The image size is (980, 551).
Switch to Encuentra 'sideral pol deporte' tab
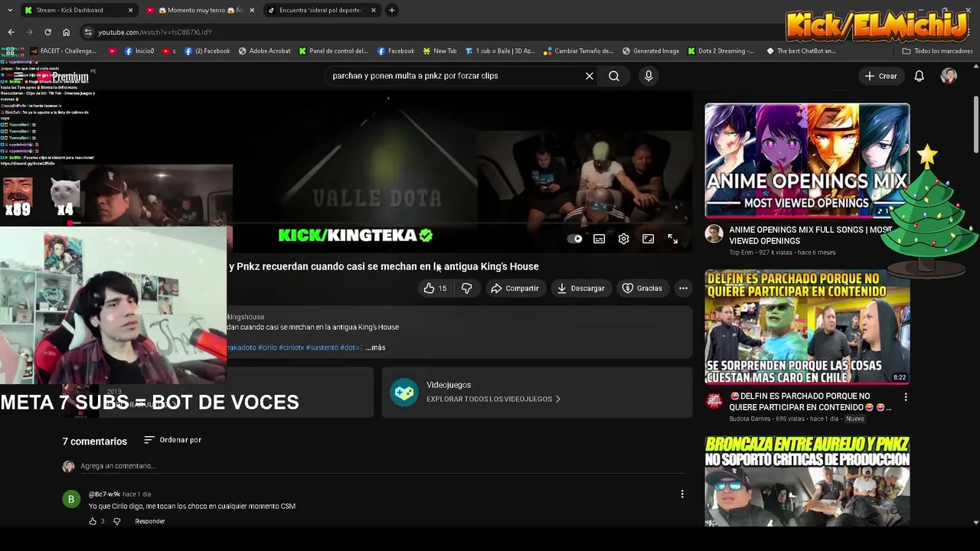[x=322, y=10]
